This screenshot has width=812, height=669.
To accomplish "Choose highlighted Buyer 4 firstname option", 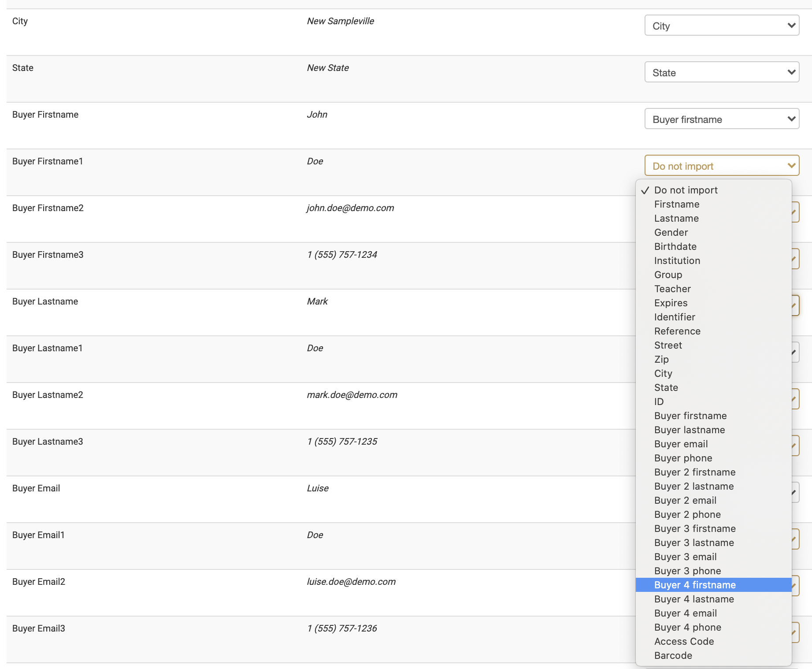I will [714, 585].
